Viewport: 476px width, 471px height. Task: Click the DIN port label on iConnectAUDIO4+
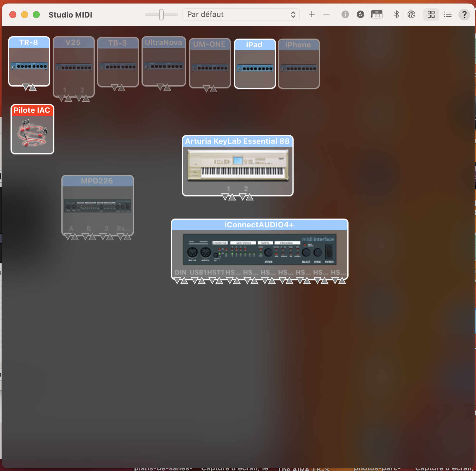180,272
